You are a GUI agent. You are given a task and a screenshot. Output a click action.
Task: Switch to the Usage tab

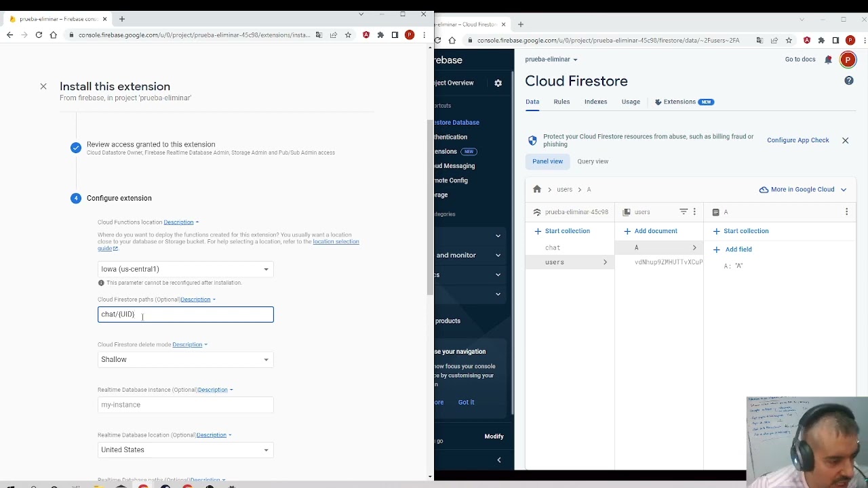[x=631, y=102]
